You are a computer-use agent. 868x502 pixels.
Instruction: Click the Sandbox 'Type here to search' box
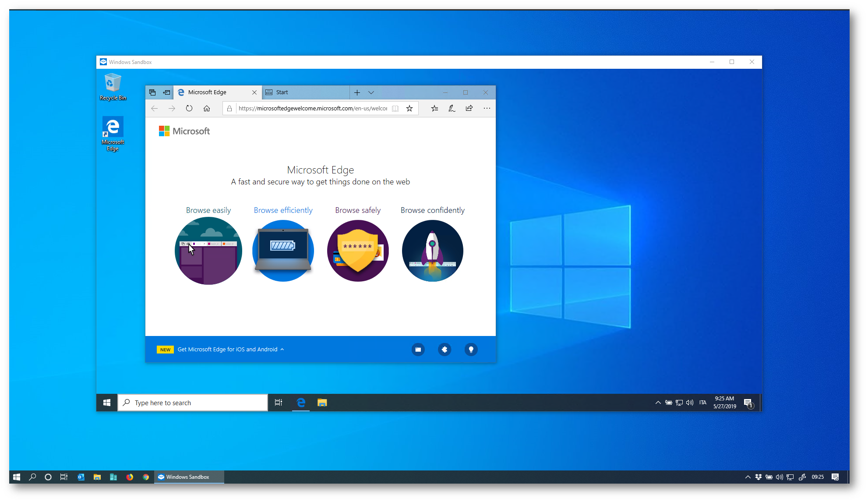coord(193,403)
